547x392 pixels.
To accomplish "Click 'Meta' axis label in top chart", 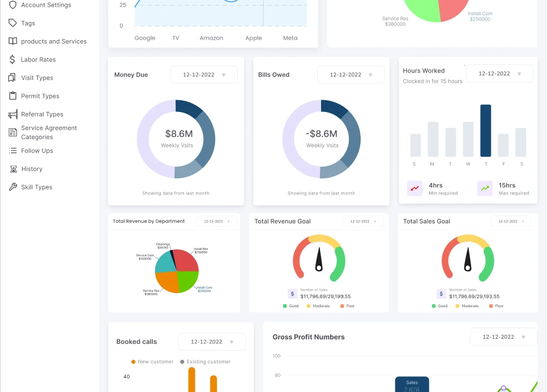I will [x=290, y=38].
